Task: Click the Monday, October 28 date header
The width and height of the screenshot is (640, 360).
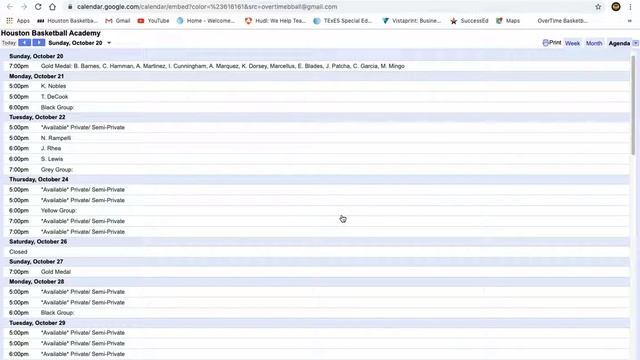Action: point(36,282)
